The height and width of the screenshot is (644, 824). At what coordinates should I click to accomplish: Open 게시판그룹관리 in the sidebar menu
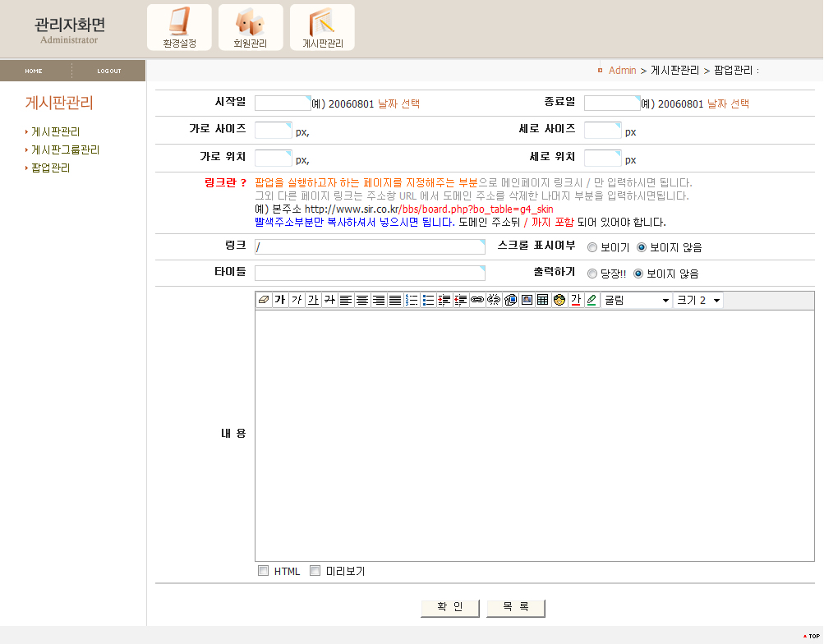click(65, 149)
